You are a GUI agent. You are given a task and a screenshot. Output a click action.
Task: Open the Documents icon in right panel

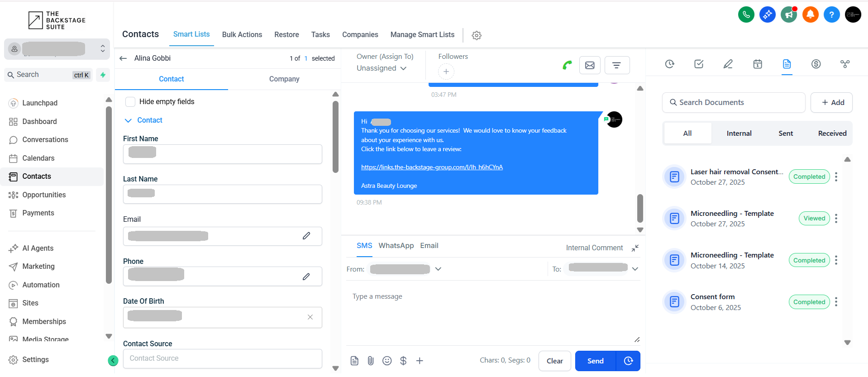[787, 64]
